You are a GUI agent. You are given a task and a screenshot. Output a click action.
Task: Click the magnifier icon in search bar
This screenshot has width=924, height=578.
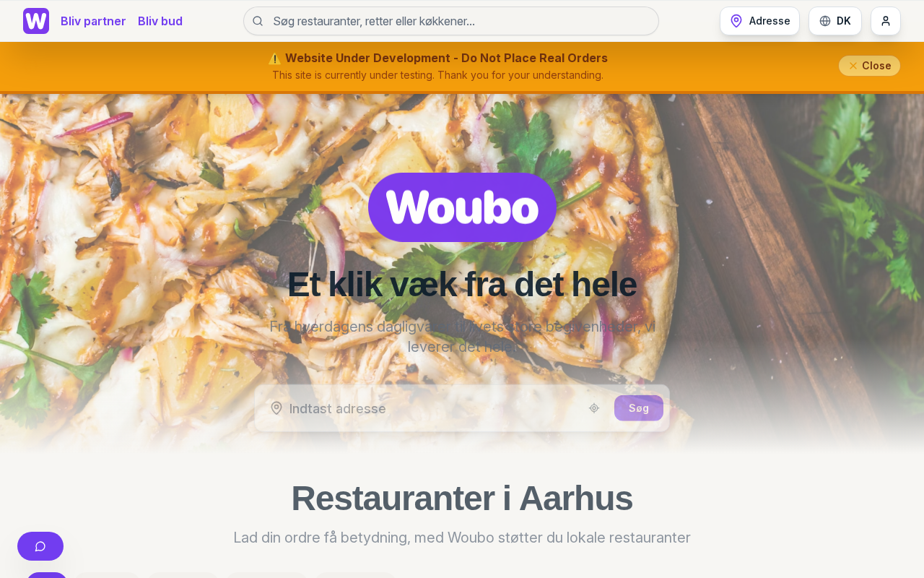pos(258,21)
